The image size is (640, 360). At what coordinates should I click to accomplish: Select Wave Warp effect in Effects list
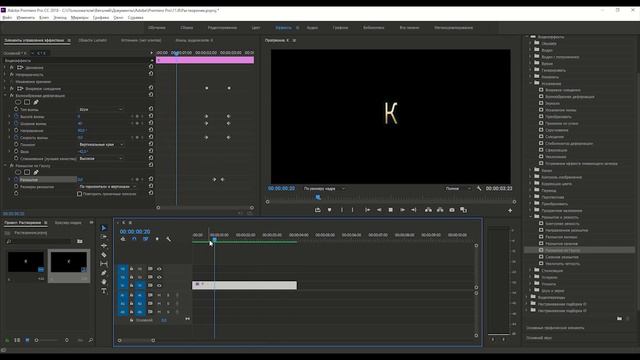coord(569,97)
